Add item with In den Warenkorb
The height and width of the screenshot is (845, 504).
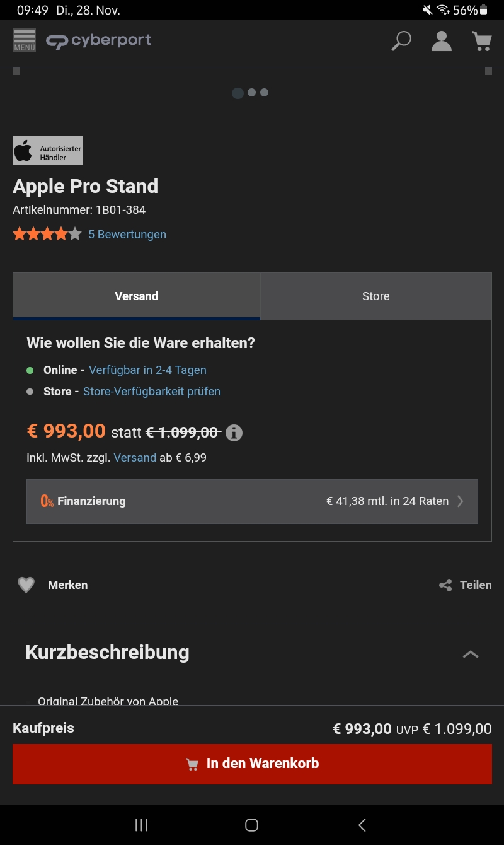[252, 764]
